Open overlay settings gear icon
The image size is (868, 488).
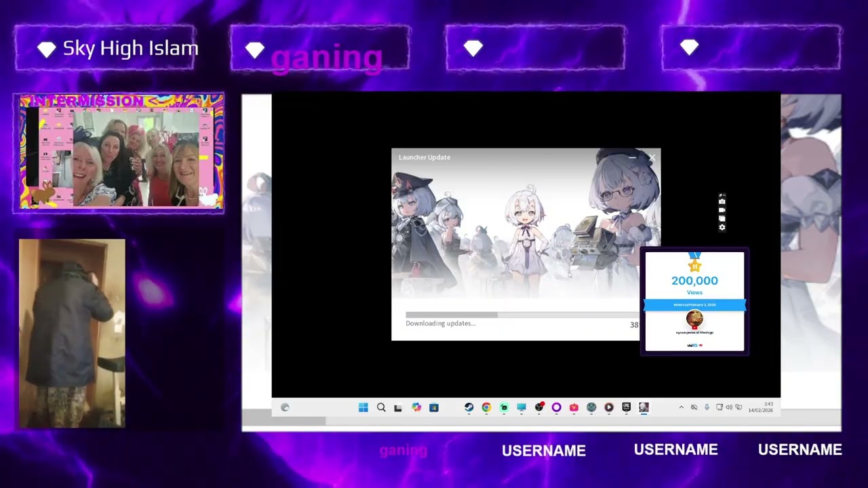(722, 227)
